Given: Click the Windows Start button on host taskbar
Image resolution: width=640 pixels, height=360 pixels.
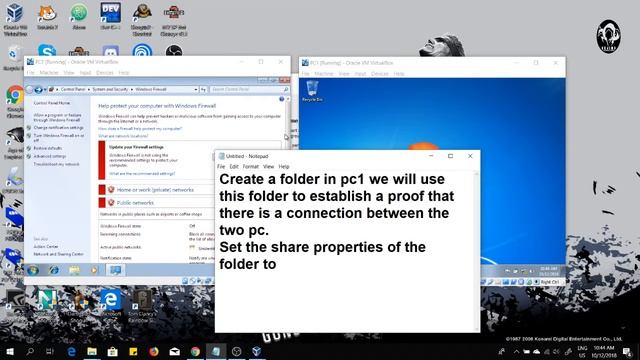Looking at the screenshot, I should 9,351.
